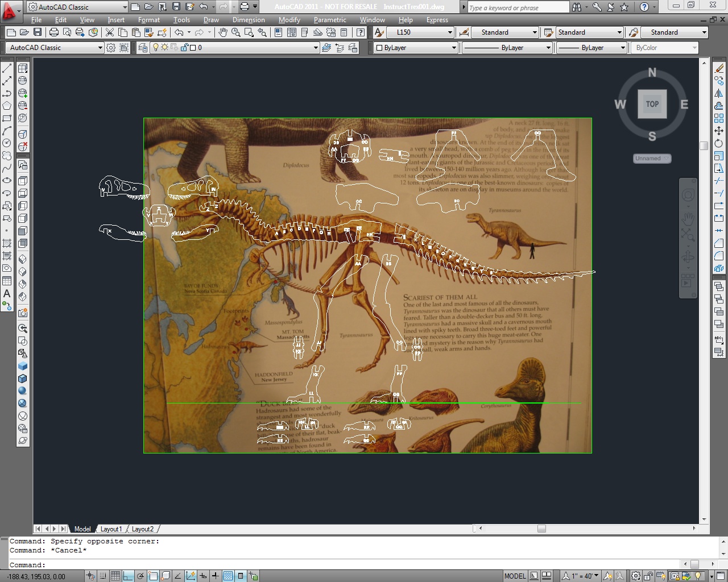Open the Parametric menu

pyautogui.click(x=330, y=20)
